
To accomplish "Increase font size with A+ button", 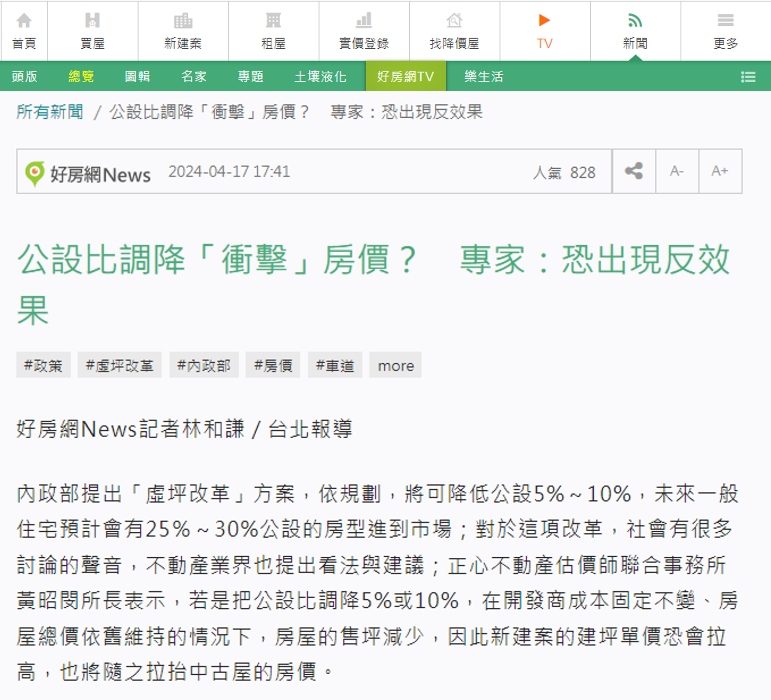I will coord(720,171).
